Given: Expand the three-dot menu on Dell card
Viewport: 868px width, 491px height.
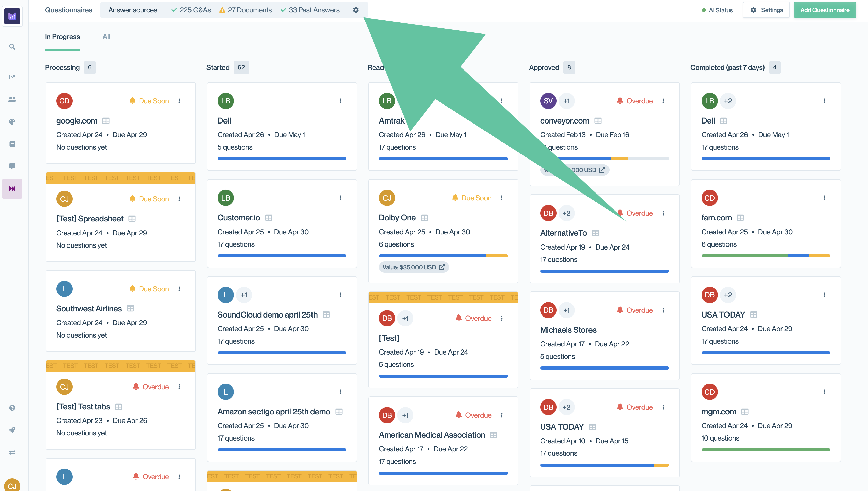Looking at the screenshot, I should coord(340,101).
